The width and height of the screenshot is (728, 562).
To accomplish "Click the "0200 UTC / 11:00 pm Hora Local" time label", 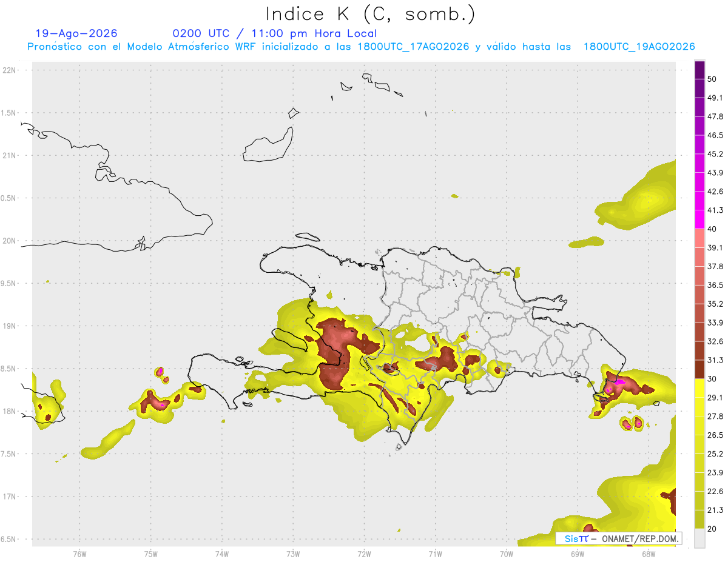I will 274,33.
